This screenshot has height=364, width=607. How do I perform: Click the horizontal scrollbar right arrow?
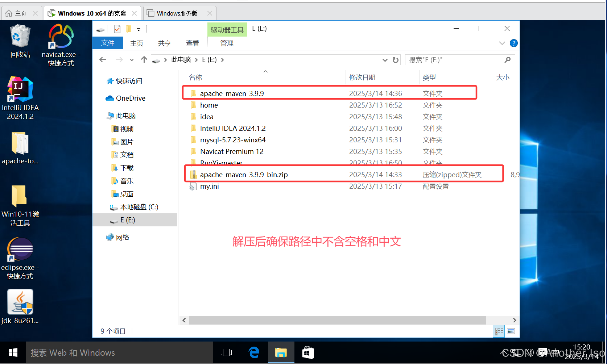(514, 320)
